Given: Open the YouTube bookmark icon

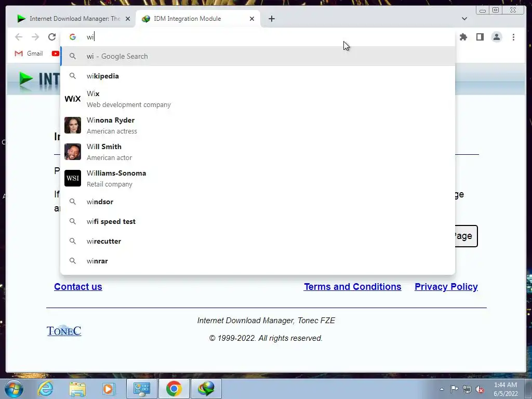Looking at the screenshot, I should (55, 54).
